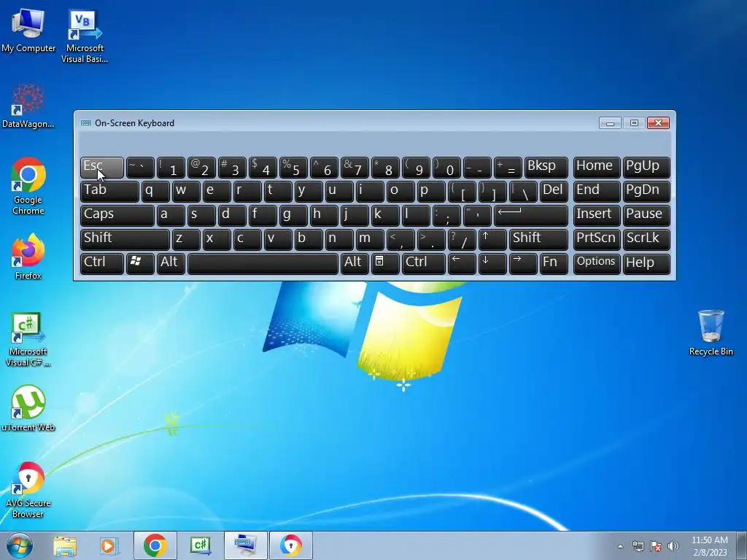Viewport: 747px width, 560px height.
Task: Click the Esc key
Action: point(102,168)
